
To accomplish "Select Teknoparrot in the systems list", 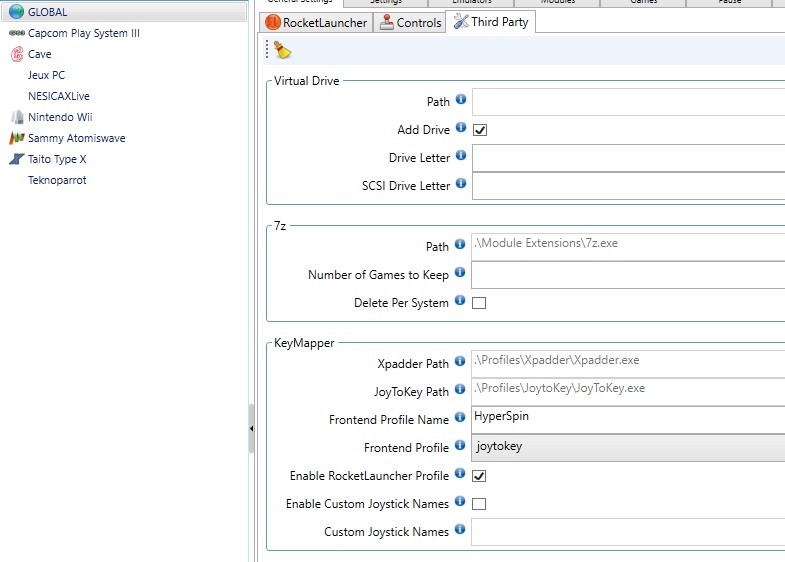I will (57, 180).
